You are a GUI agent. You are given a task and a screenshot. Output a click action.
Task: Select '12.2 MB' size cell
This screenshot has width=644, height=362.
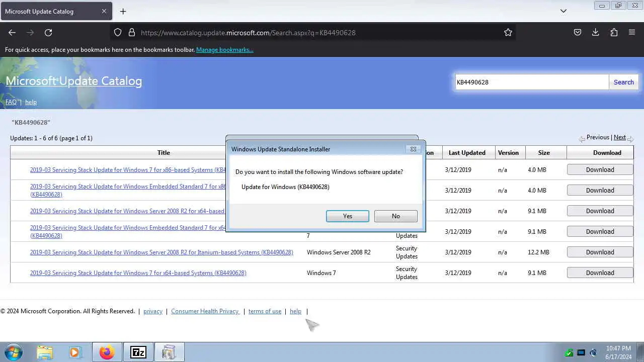(538, 252)
